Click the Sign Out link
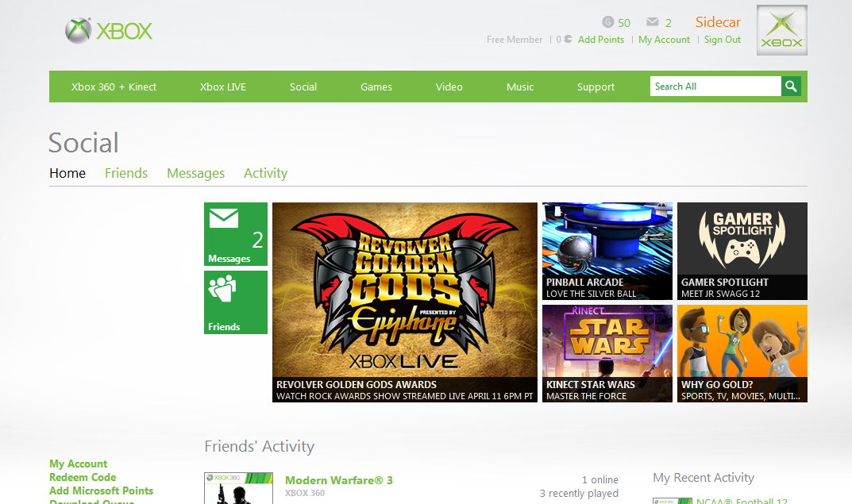 722,40
